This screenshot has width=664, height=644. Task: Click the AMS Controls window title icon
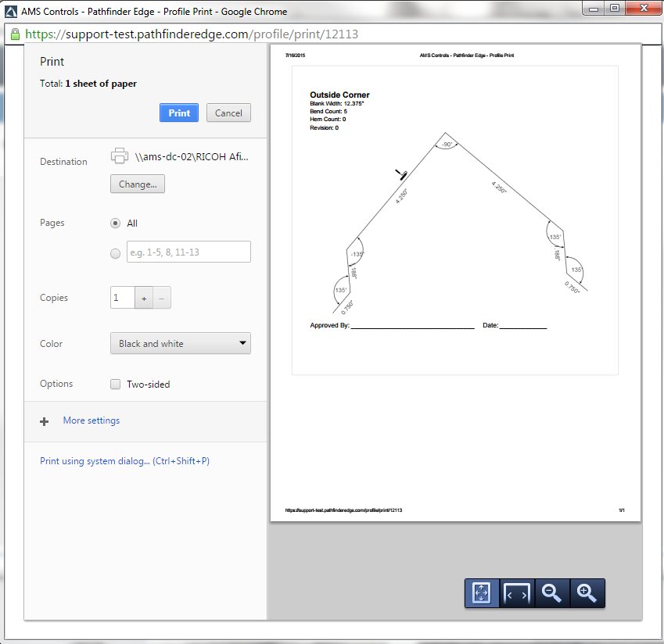(11, 12)
